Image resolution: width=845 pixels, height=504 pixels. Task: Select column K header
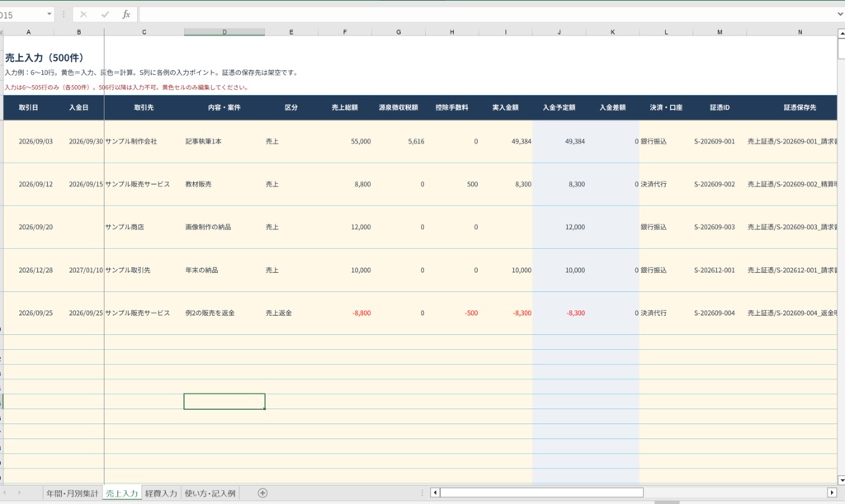612,32
